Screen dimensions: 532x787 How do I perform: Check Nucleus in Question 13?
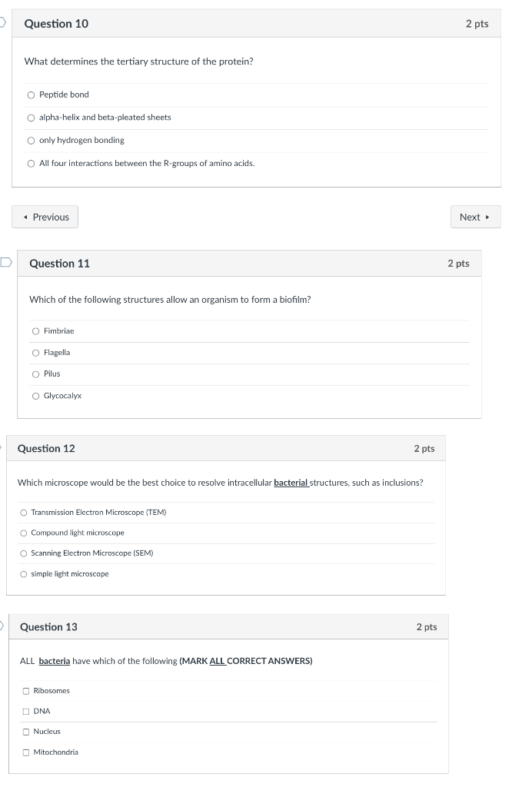click(x=25, y=731)
